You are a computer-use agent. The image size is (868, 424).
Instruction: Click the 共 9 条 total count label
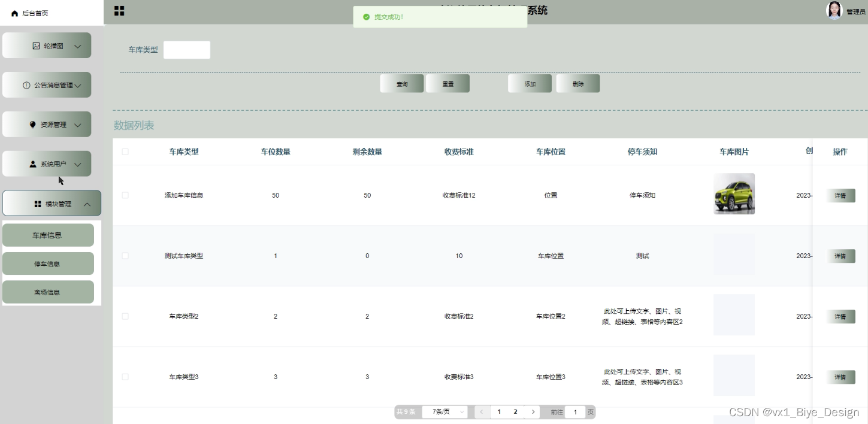pyautogui.click(x=406, y=412)
